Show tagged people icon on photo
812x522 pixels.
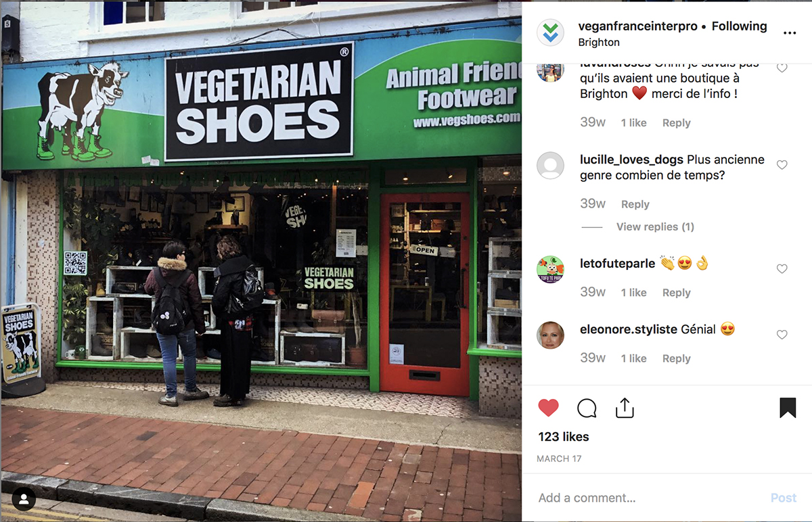[x=24, y=500]
